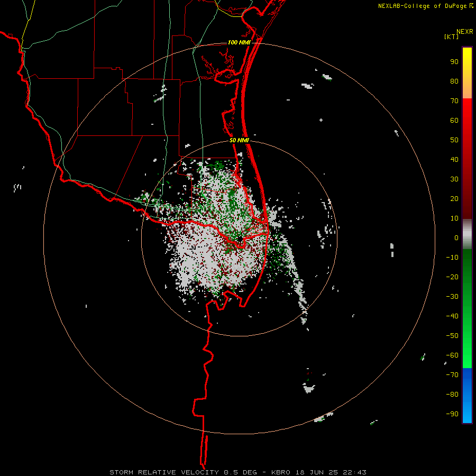Image resolution: width=476 pixels, height=476 pixels.
Task: Click the NEXLAB-College of DuPage credit text
Action: click(423, 6)
